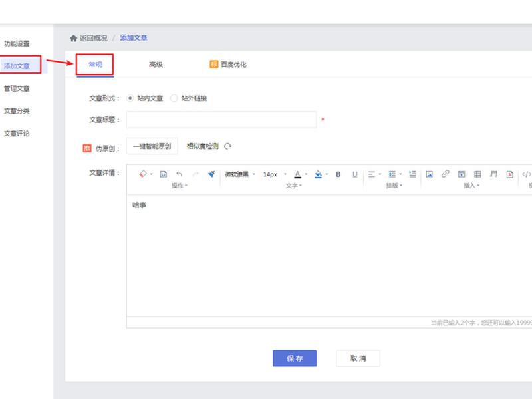This screenshot has width=532, height=399.
Task: Open HTML source code view icon
Action: click(x=526, y=174)
